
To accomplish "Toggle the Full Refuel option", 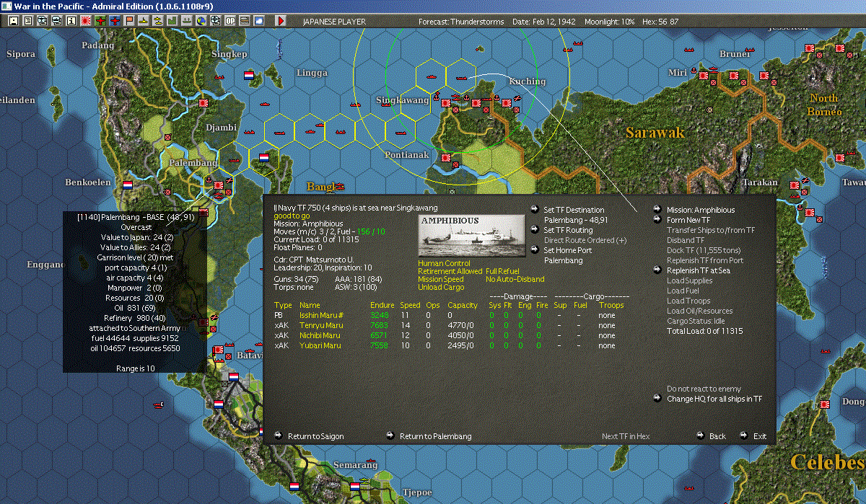I will [502, 271].
